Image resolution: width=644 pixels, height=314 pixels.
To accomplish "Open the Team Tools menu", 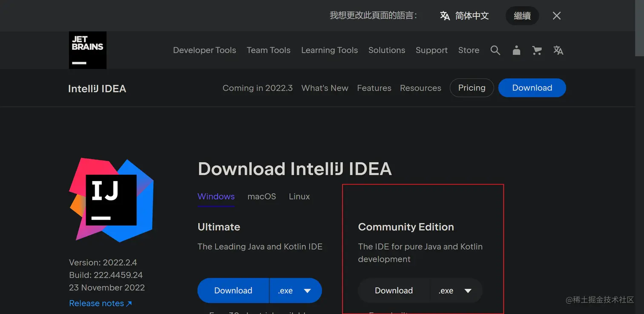I will point(268,50).
